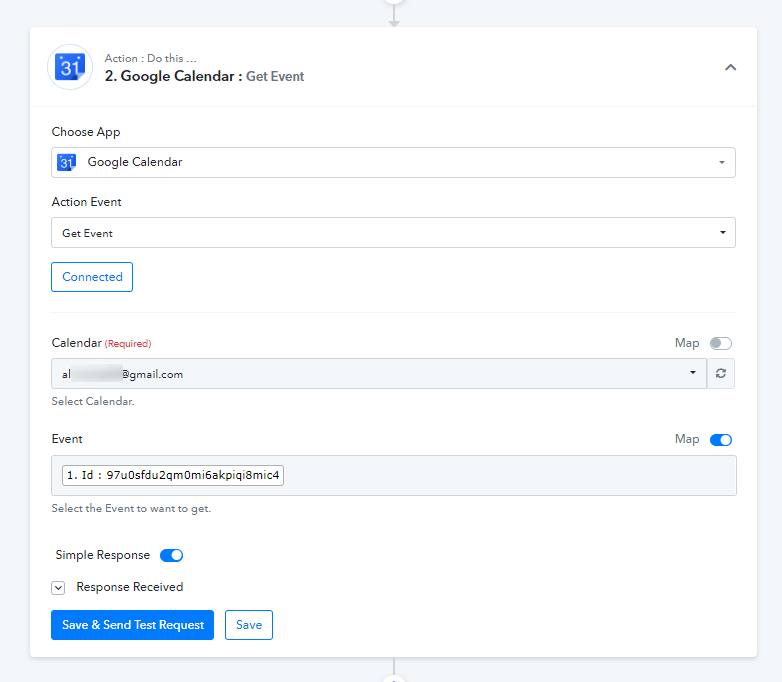Screen dimensions: 782x682
Task: Open the Choose App dropdown
Action: pyautogui.click(x=393, y=162)
